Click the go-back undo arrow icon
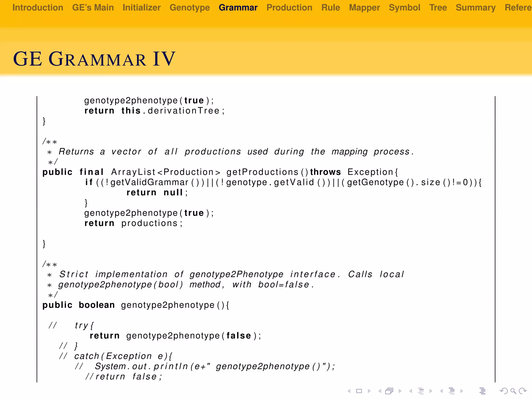The height and width of the screenshot is (399, 532). [504, 391]
